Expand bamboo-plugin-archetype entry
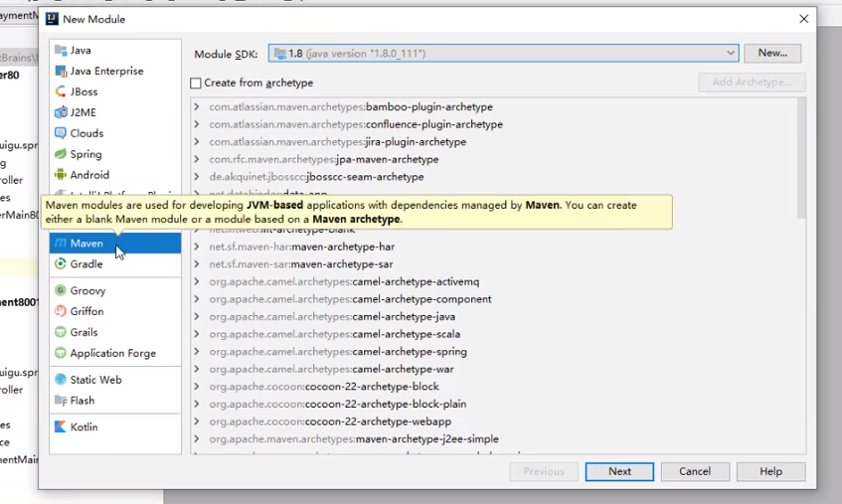This screenshot has width=842, height=504. point(197,106)
